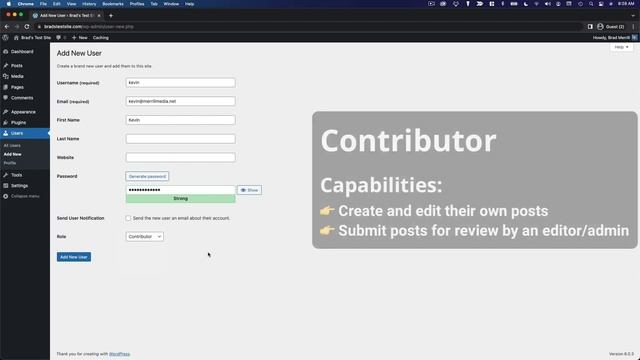Go to All Users submenu
This screenshot has width=640, height=360.
(12, 146)
